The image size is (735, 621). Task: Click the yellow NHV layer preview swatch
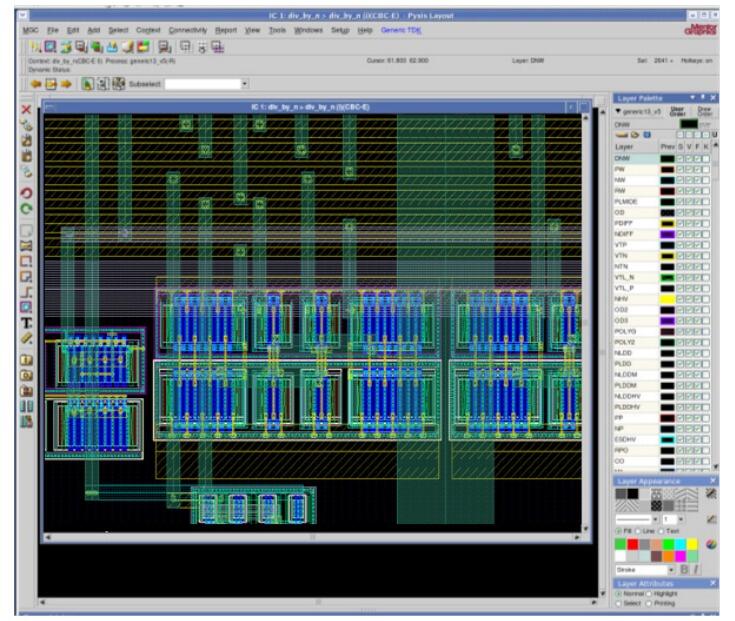tap(666, 299)
